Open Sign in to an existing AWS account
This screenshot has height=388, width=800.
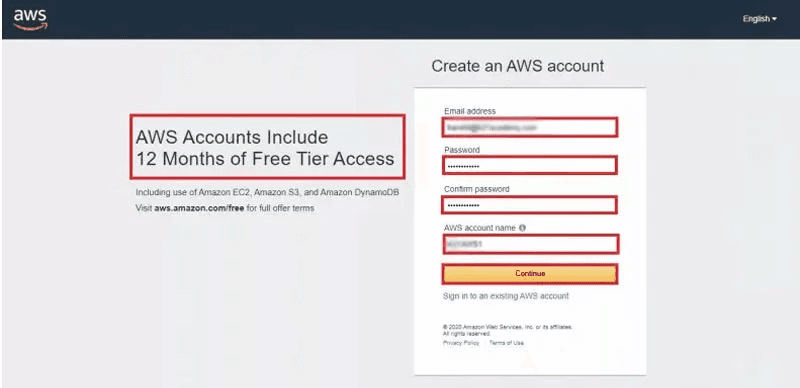pos(506,296)
